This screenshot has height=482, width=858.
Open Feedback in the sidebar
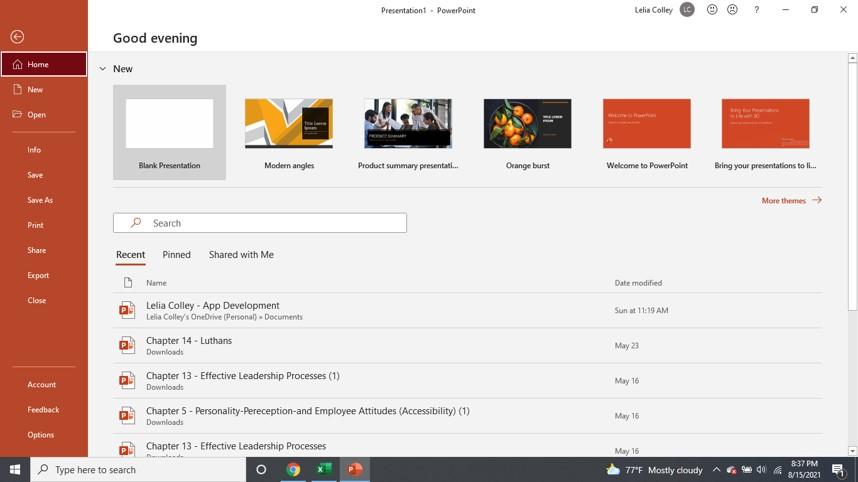coord(44,410)
